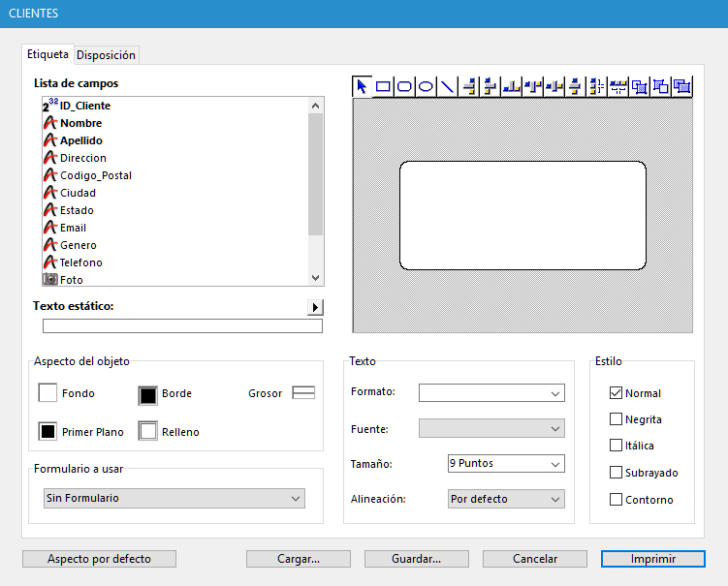Pick the oval drawing tool
The width and height of the screenshot is (728, 586).
coord(426,86)
